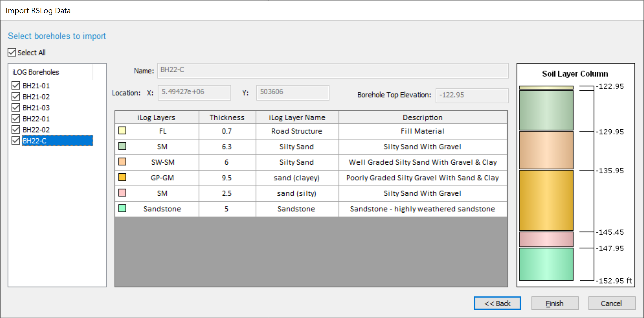Click the Cancel button
The width and height of the screenshot is (644, 318).
point(612,303)
